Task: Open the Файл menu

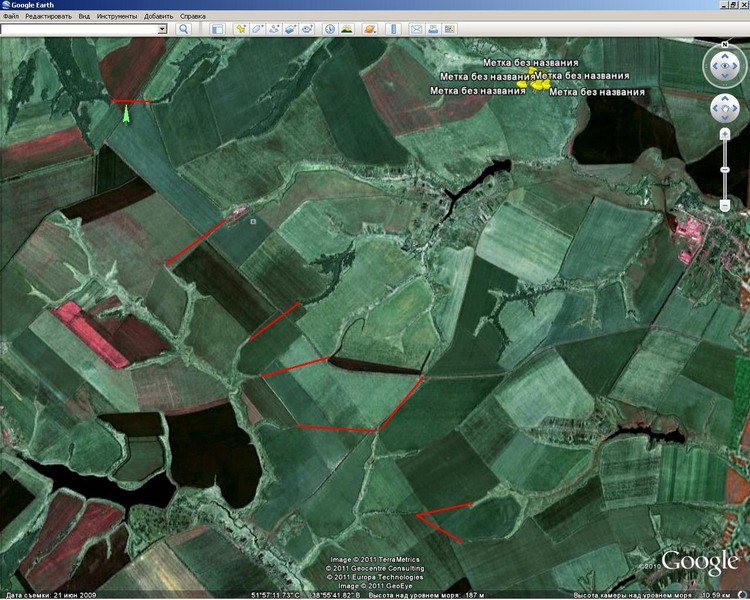Action: pos(11,17)
